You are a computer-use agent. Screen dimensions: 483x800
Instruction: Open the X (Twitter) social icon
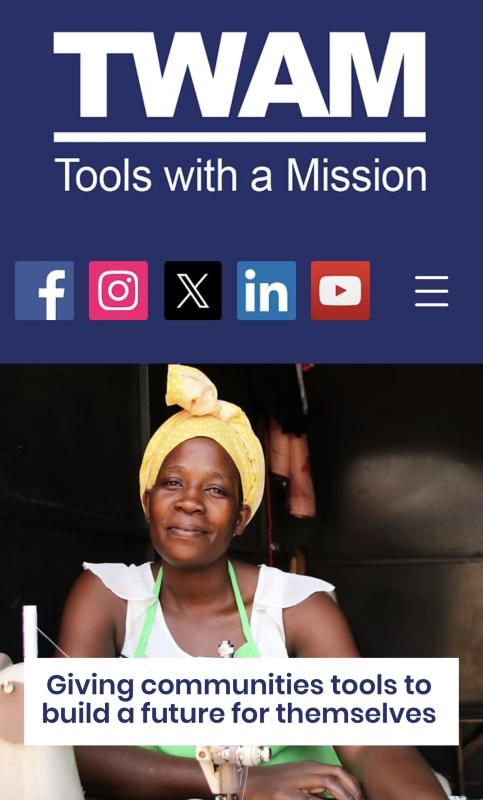tap(193, 290)
